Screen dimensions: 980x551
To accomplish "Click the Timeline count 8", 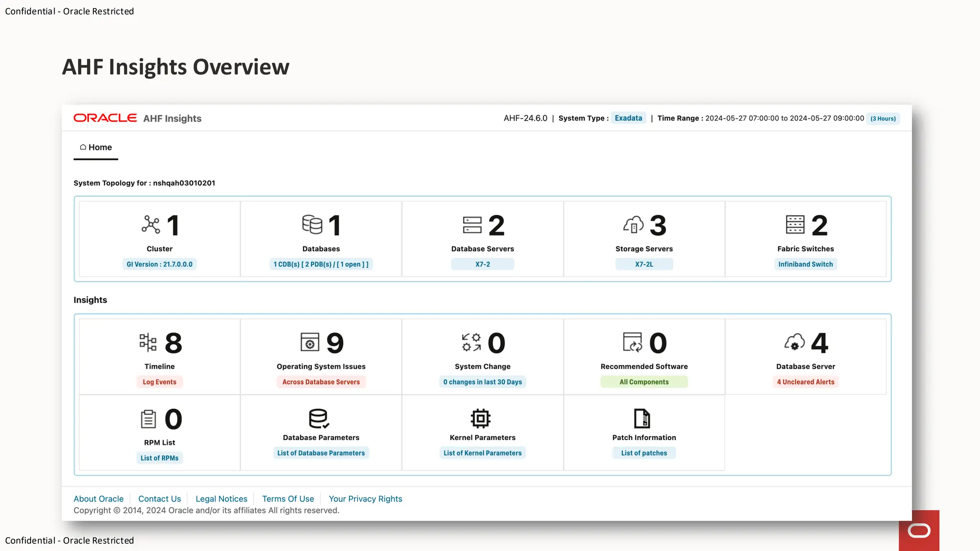I will [x=173, y=343].
